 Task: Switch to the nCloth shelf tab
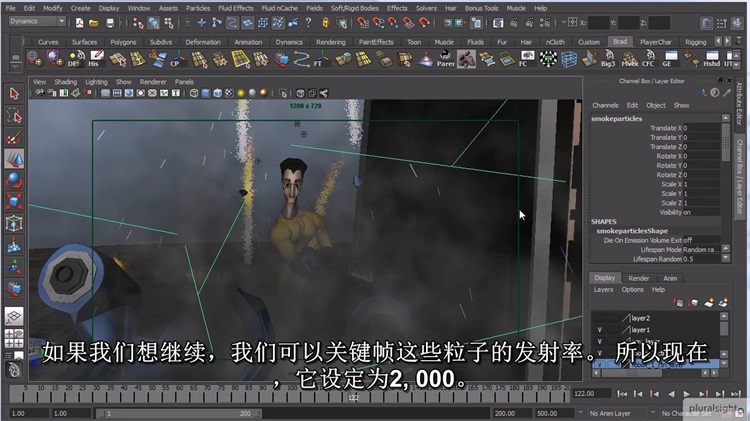tap(555, 42)
